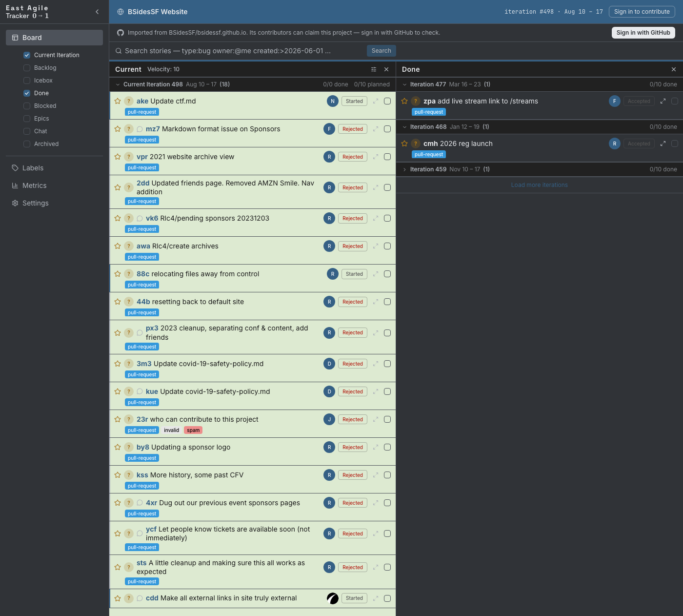Enable the Backlog panel checkbox

point(27,68)
